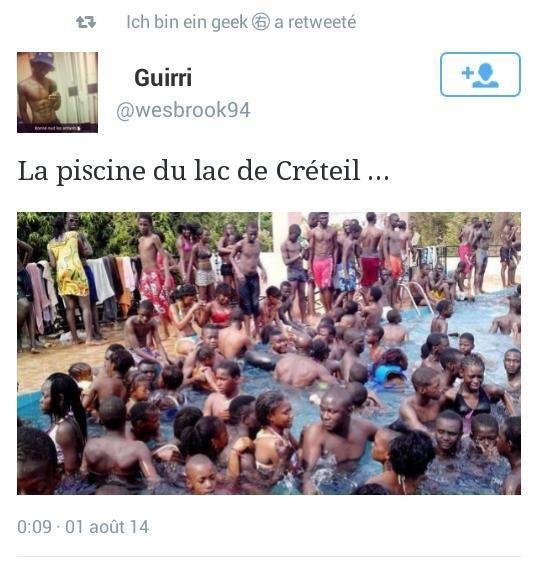Follow Guirri with the add-user button

click(x=480, y=74)
